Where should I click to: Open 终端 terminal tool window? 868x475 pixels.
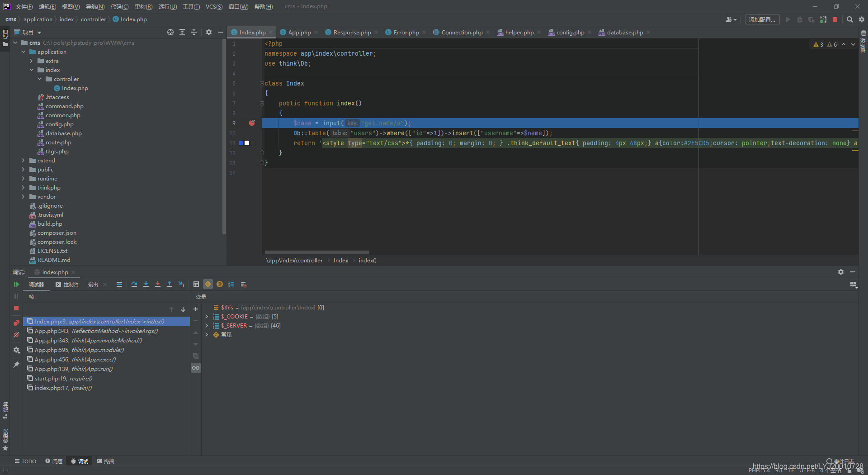(x=105, y=461)
